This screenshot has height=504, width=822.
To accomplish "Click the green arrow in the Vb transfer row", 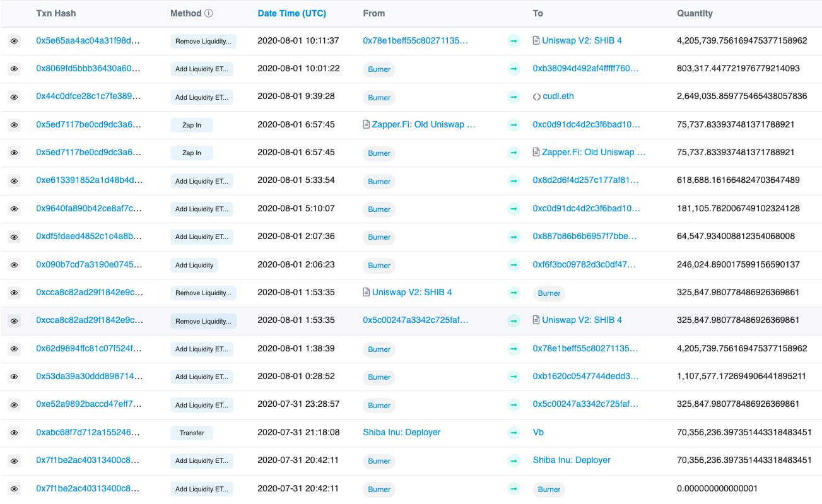I will (514, 433).
